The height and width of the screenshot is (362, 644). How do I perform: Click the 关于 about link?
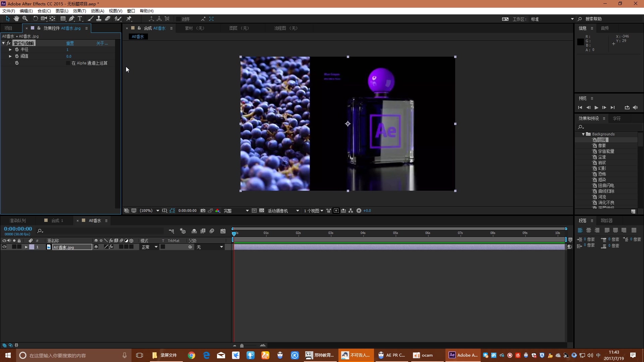[x=102, y=43]
